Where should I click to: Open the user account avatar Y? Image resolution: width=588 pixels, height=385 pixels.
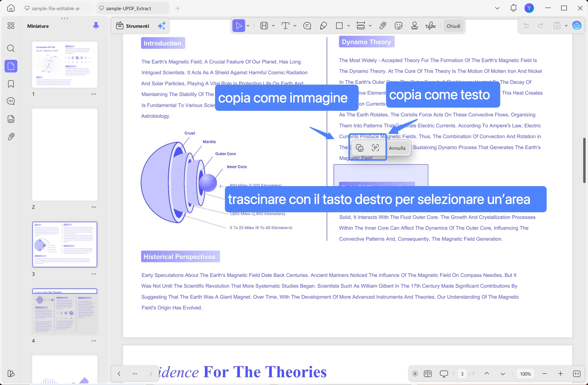pyautogui.click(x=529, y=8)
